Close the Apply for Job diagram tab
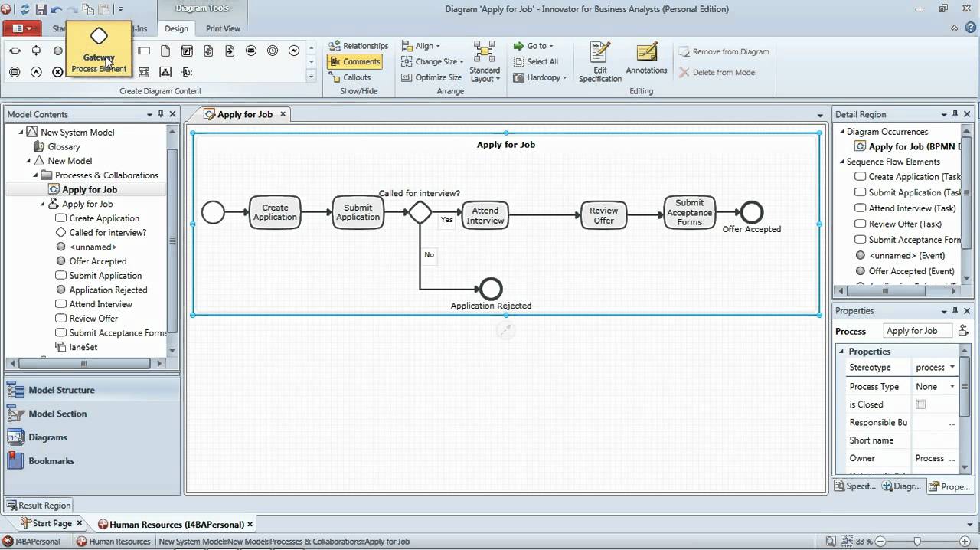The height and width of the screenshot is (550, 980). 283,114
